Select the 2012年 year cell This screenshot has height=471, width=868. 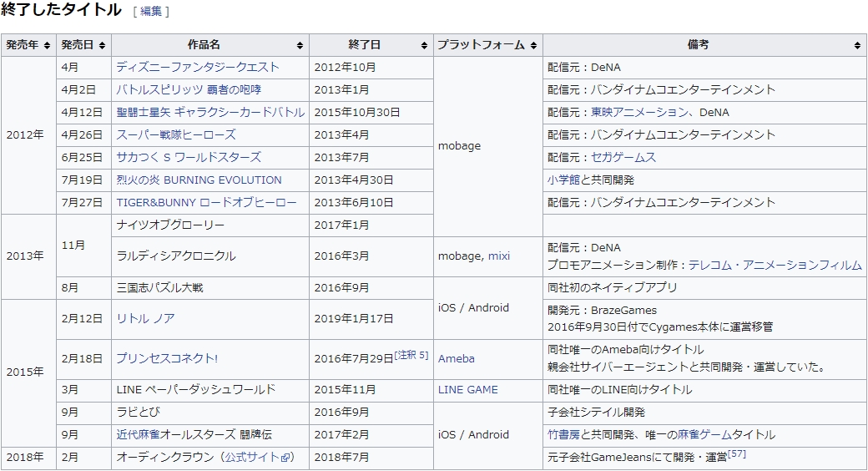click(x=28, y=135)
